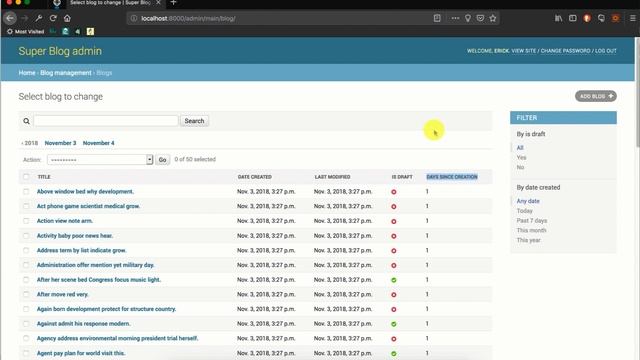
Task: Check the box for Act phone game scientist
Action: (26, 206)
